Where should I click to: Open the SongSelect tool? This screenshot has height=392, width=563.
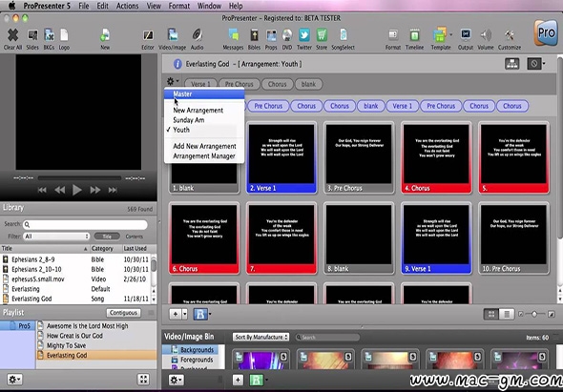343,39
